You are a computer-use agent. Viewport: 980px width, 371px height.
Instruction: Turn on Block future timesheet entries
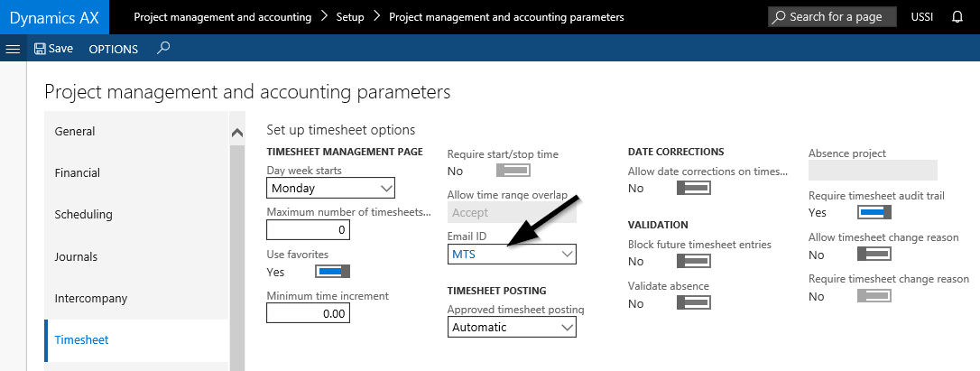693,261
